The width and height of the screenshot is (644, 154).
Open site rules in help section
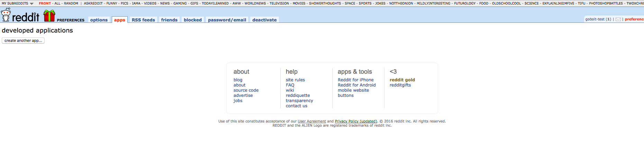(x=295, y=80)
